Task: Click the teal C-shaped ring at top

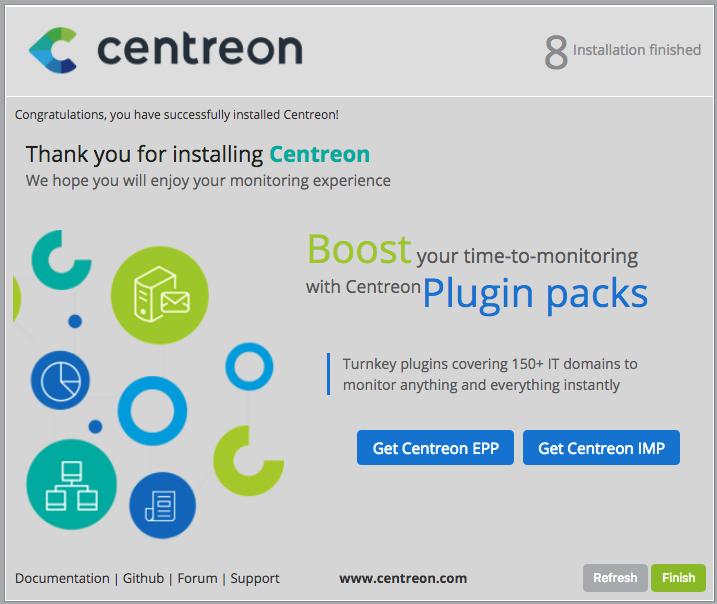Action: [x=61, y=260]
